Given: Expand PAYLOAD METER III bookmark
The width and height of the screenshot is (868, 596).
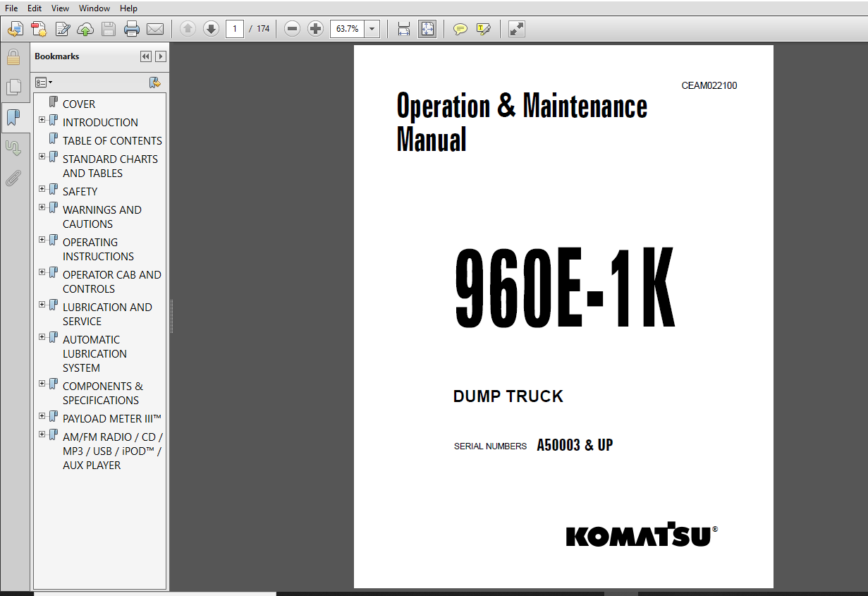Looking at the screenshot, I should click(42, 416).
